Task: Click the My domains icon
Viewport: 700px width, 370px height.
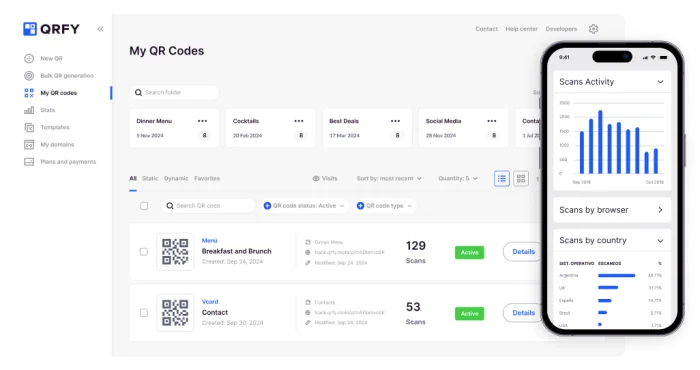Action: tap(29, 145)
